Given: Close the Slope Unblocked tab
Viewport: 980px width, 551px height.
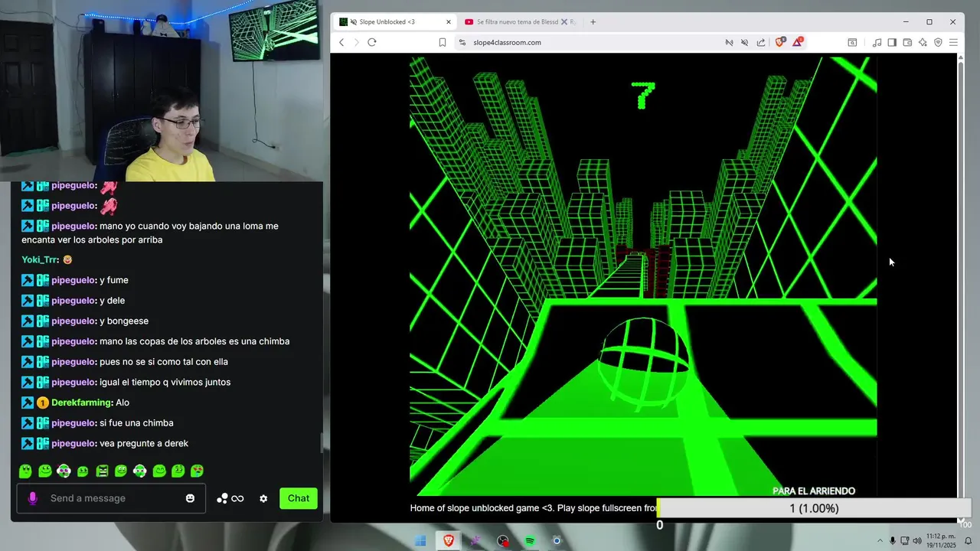Looking at the screenshot, I should click(448, 21).
